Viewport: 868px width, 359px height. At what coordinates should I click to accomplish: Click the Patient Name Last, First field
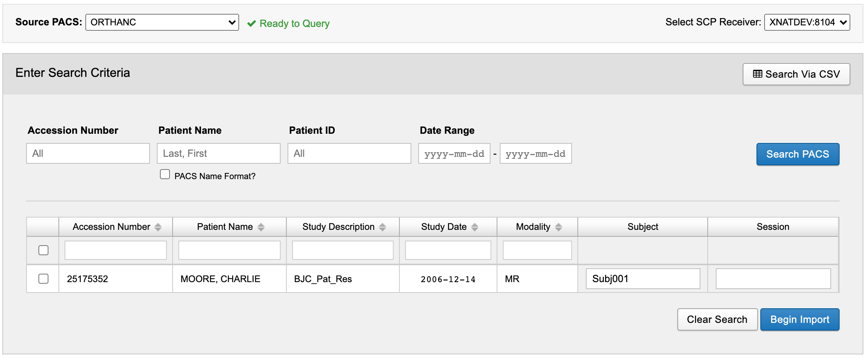[219, 153]
